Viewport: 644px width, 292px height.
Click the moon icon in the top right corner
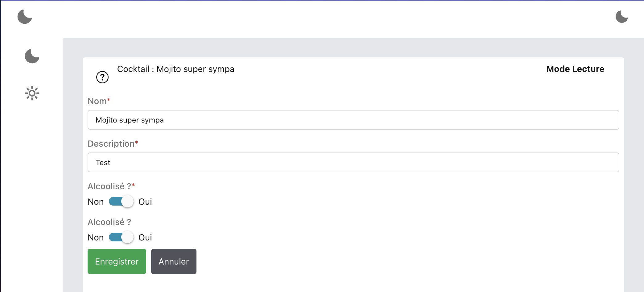pos(621,17)
